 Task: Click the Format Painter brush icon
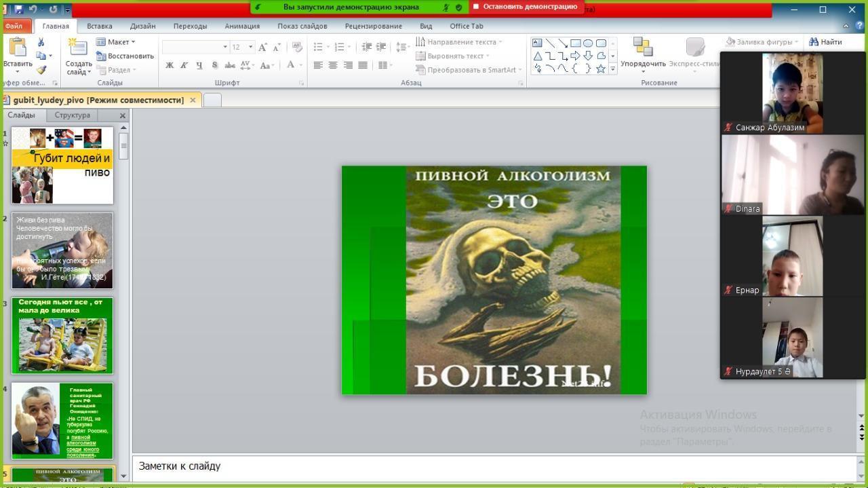pyautogui.click(x=41, y=70)
